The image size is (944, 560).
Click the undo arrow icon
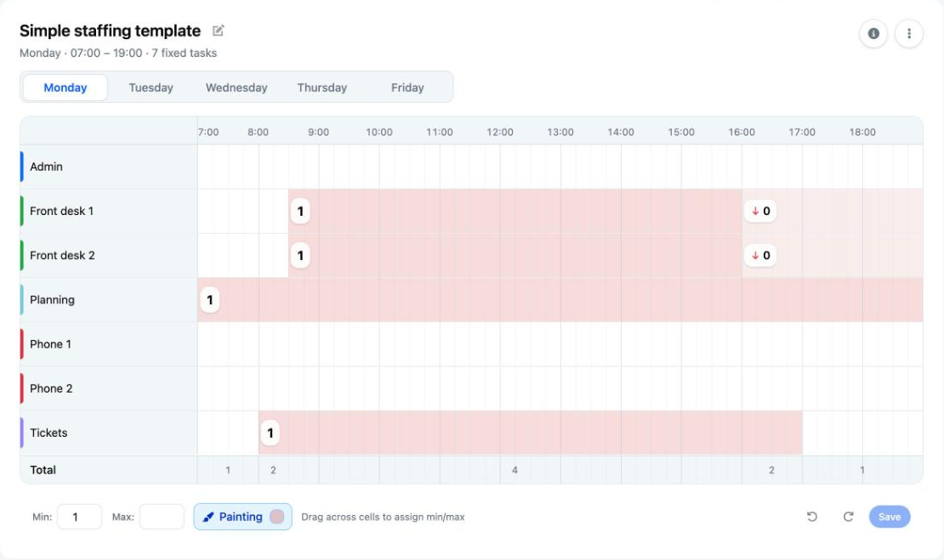811,517
